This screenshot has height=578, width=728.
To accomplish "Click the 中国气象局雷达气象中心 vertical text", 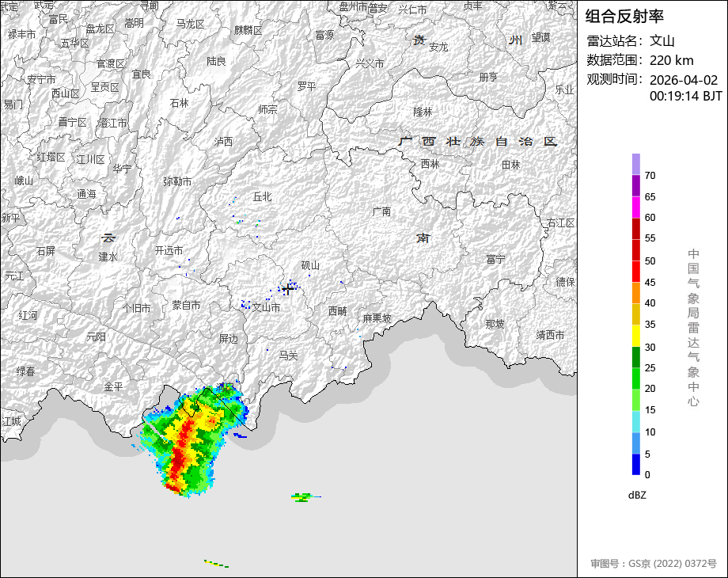I will (693, 328).
